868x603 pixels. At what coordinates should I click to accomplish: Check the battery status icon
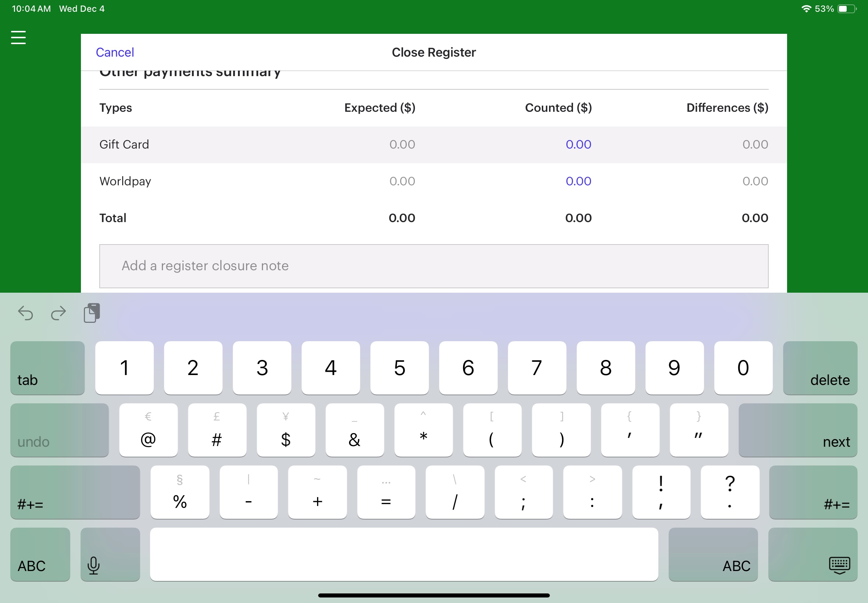(847, 9)
